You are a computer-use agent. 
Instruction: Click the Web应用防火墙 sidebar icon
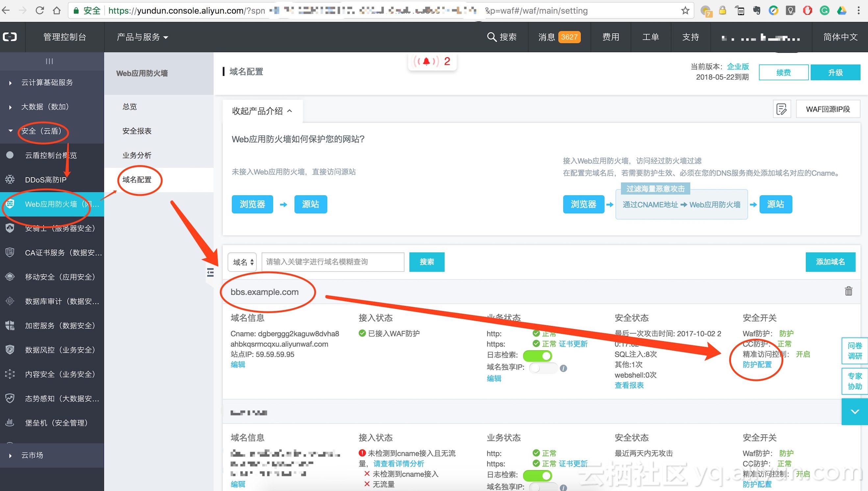10,204
